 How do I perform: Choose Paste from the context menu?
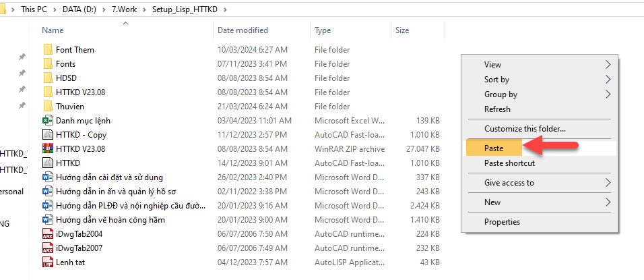coord(494,148)
